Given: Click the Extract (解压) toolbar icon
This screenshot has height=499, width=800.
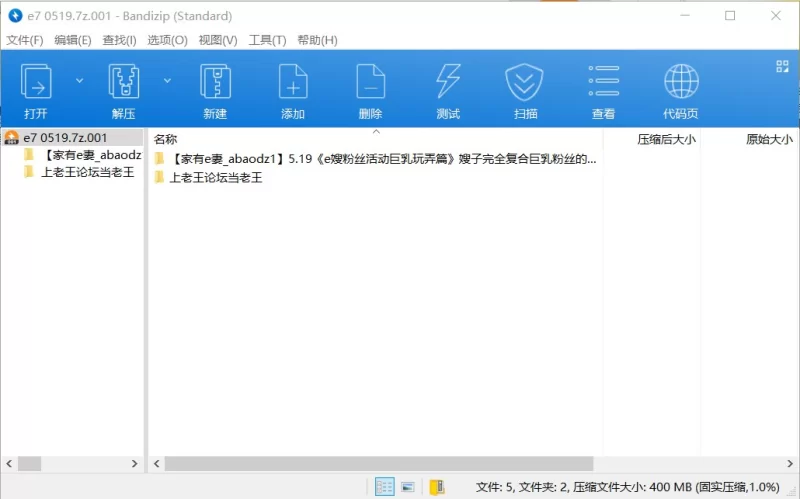Looking at the screenshot, I should pyautogui.click(x=123, y=82).
